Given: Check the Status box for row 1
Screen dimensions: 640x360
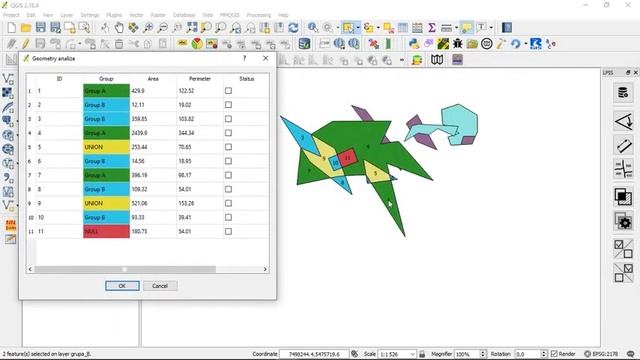Looking at the screenshot, I should pos(229,91).
